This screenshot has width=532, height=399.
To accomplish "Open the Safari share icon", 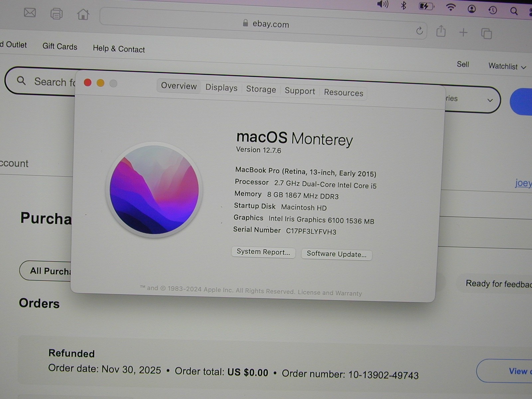I will pos(441,31).
